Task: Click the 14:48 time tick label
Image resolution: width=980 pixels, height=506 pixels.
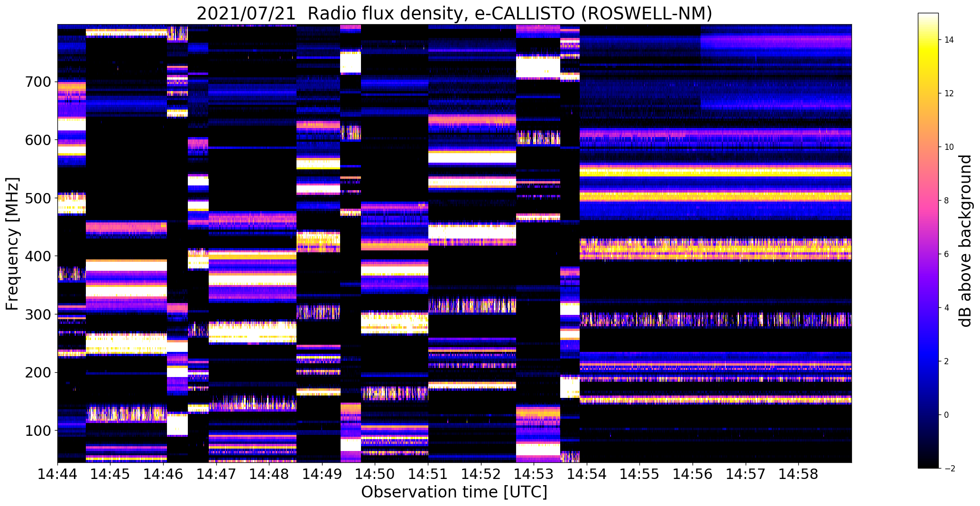Action: [269, 474]
